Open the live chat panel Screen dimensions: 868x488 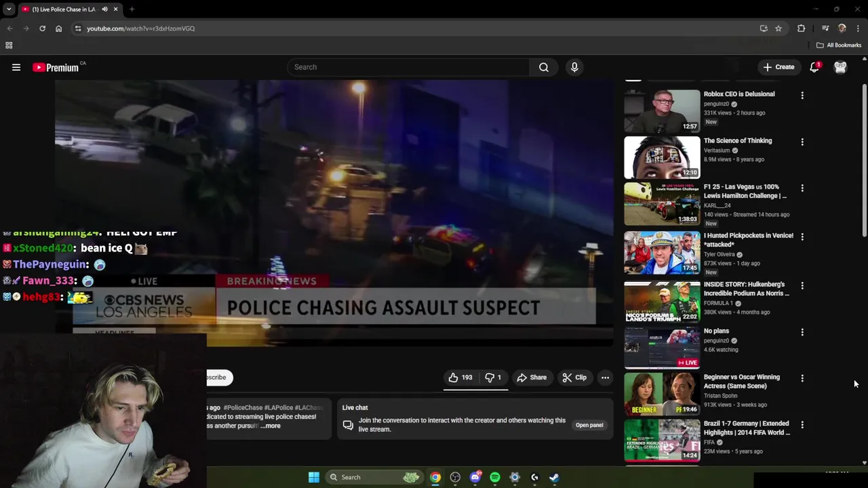(589, 425)
